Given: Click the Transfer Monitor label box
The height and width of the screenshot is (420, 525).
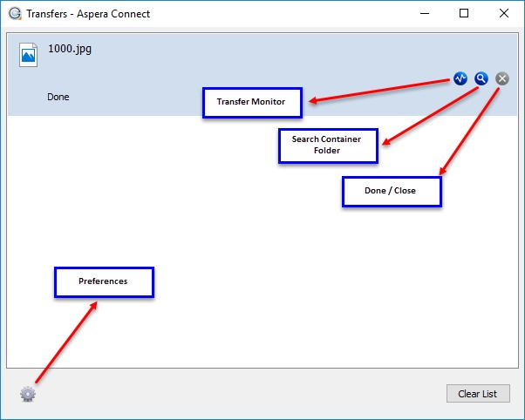Looking at the screenshot, I should [251, 102].
